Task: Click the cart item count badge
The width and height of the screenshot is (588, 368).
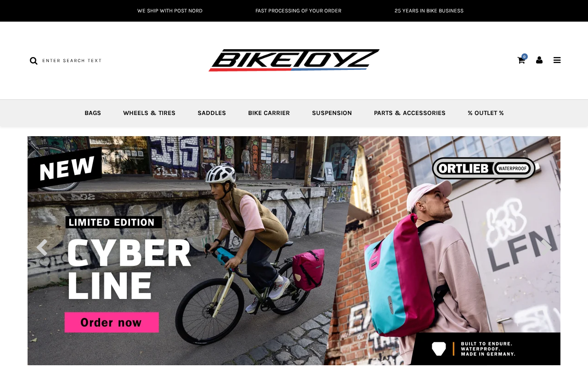Action: [525, 57]
